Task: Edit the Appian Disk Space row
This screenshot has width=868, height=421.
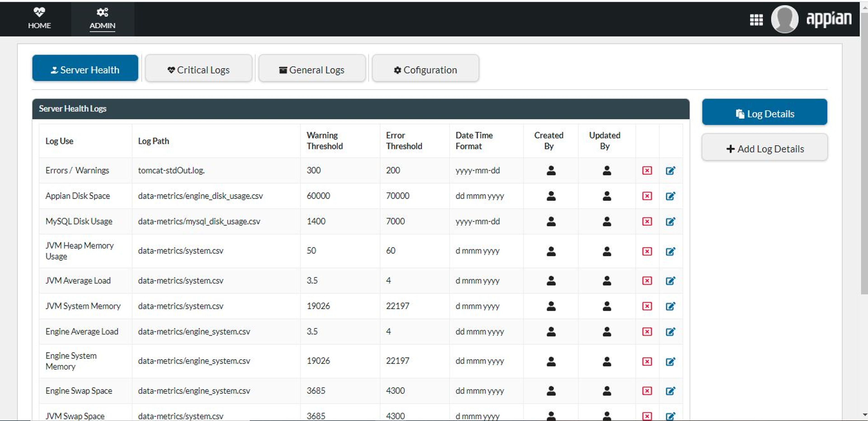Action: [x=670, y=196]
